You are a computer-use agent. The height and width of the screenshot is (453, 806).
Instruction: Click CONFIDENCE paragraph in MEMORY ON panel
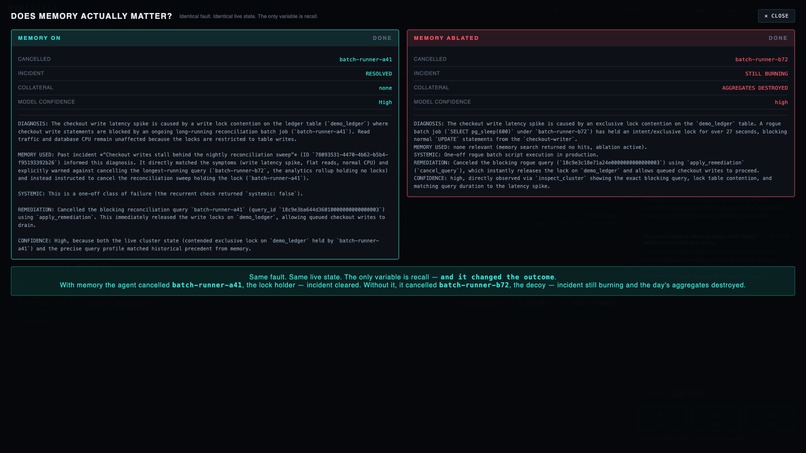coord(198,245)
